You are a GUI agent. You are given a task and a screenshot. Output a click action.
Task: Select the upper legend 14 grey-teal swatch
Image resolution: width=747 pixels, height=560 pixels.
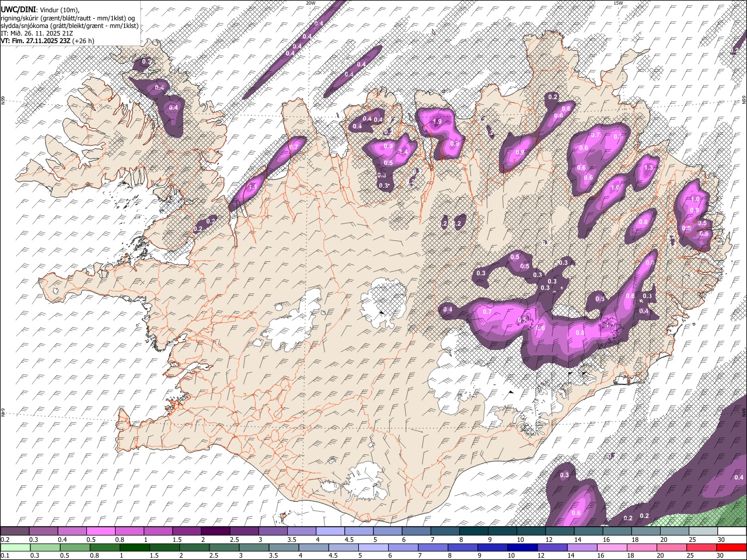[589, 531]
